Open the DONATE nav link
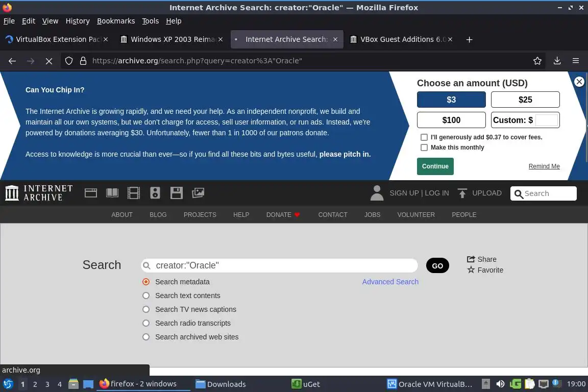The height and width of the screenshot is (392, 588). [x=283, y=214]
